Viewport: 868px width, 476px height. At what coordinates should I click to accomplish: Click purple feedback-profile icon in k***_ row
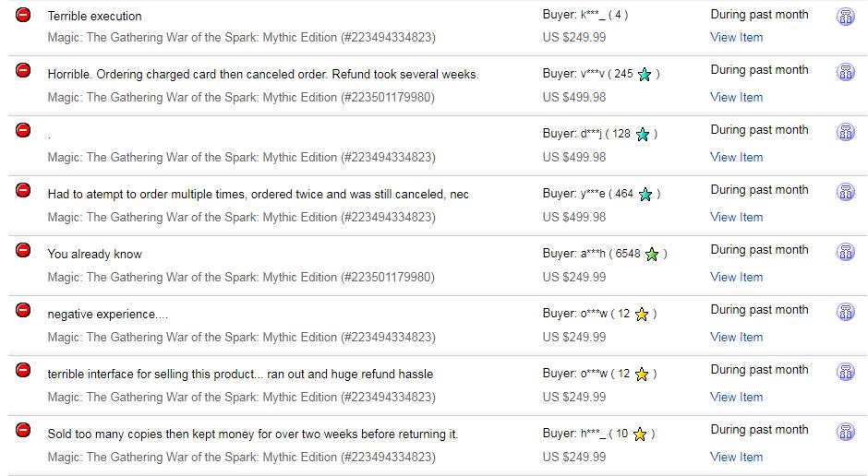(845, 17)
